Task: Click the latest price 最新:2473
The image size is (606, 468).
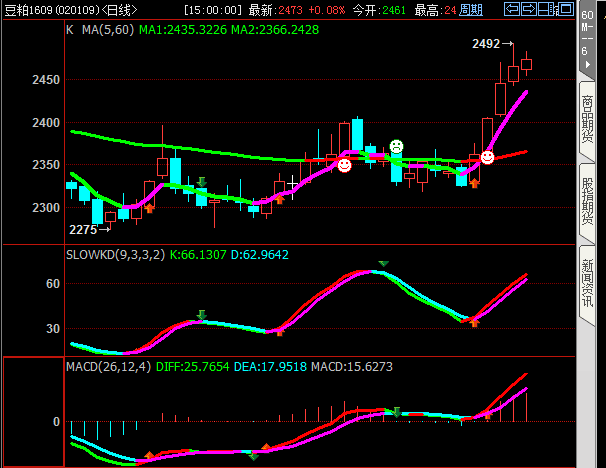Action: pos(276,10)
